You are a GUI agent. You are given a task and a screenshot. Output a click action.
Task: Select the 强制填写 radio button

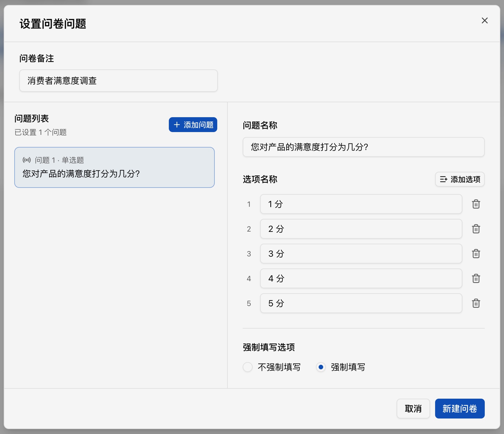[321, 367]
